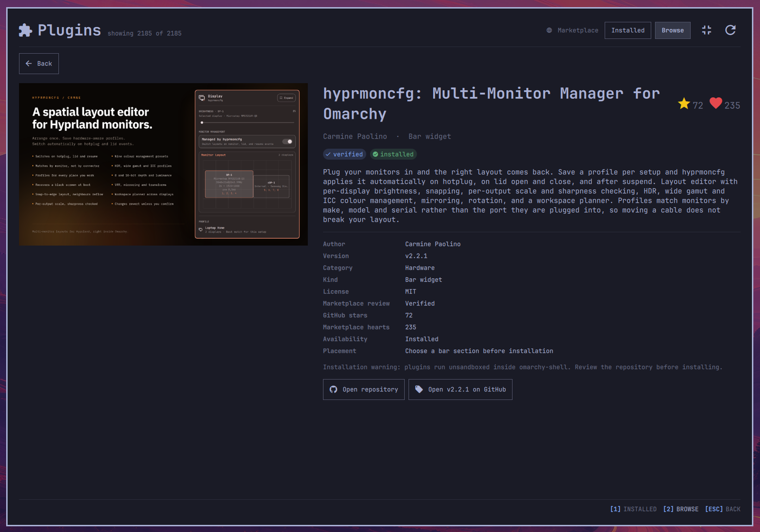760x532 pixels.
Task: Click the tag icon on release button
Action: pyautogui.click(x=419, y=389)
